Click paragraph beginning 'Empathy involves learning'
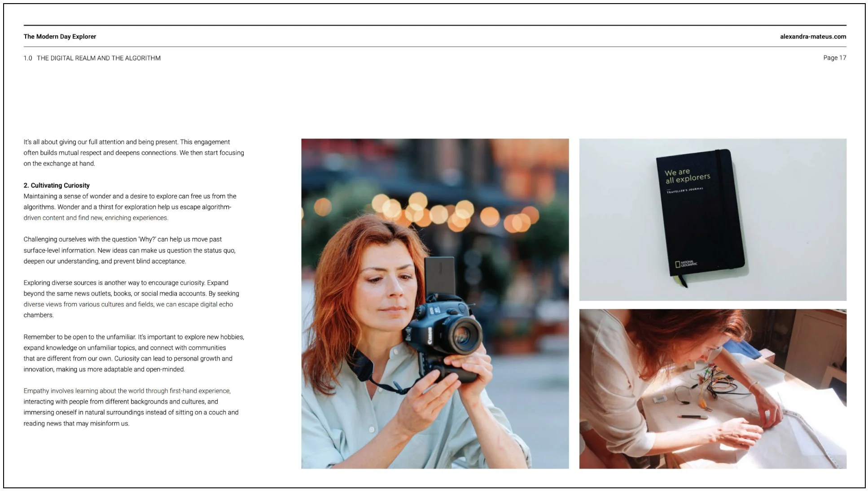 tap(131, 407)
